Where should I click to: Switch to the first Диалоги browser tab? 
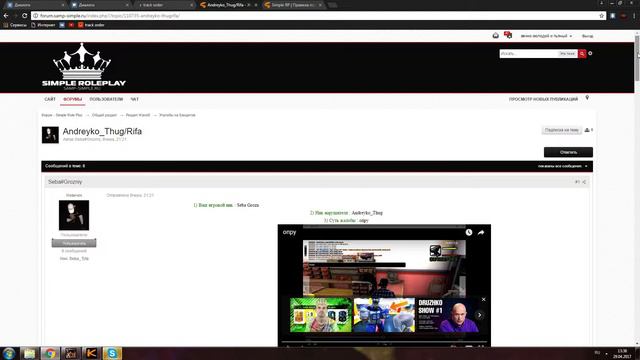pos(35,5)
